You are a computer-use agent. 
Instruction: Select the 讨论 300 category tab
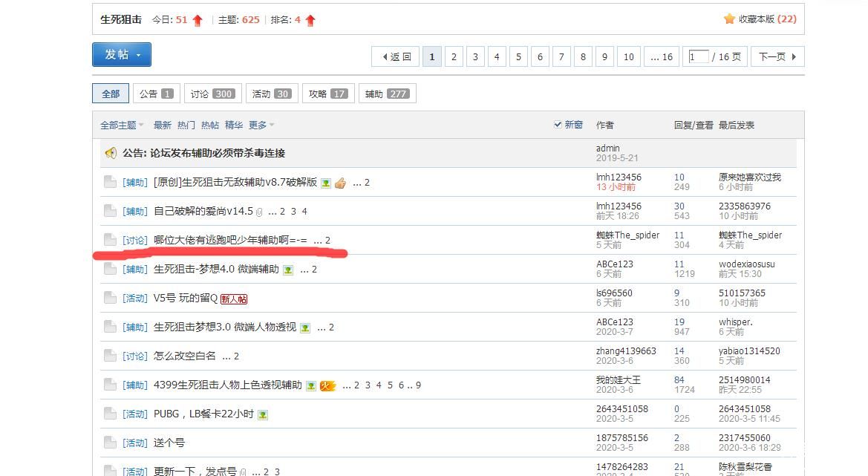(x=213, y=94)
